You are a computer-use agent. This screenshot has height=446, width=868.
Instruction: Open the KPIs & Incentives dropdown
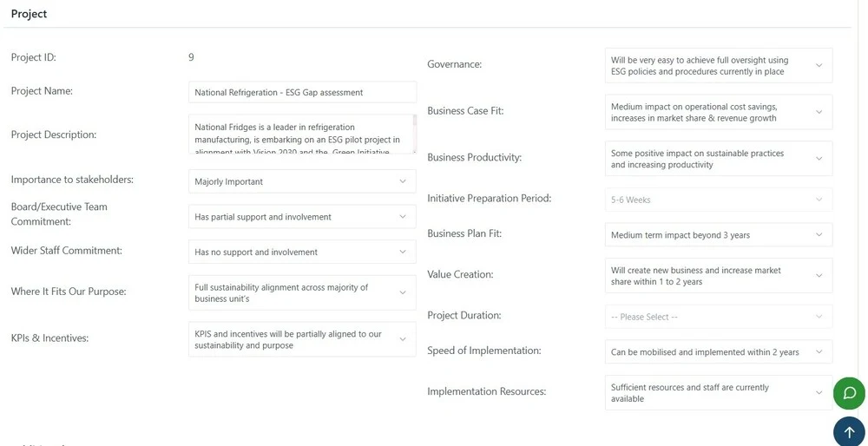point(301,339)
